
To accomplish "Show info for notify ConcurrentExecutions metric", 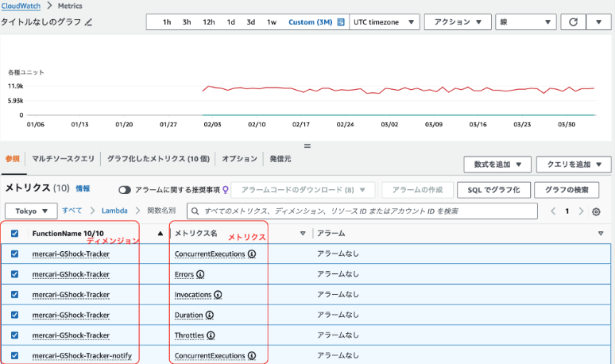I will [x=252, y=356].
